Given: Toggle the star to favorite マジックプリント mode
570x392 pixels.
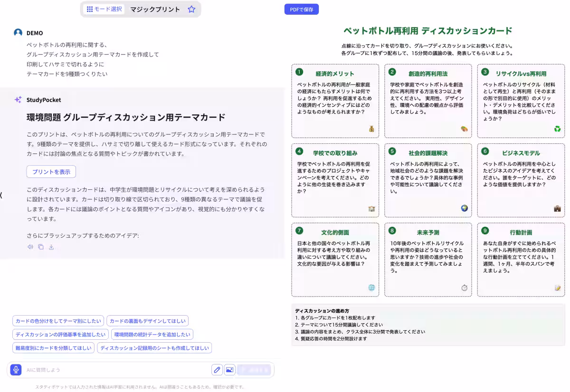Looking at the screenshot, I should coord(191,9).
